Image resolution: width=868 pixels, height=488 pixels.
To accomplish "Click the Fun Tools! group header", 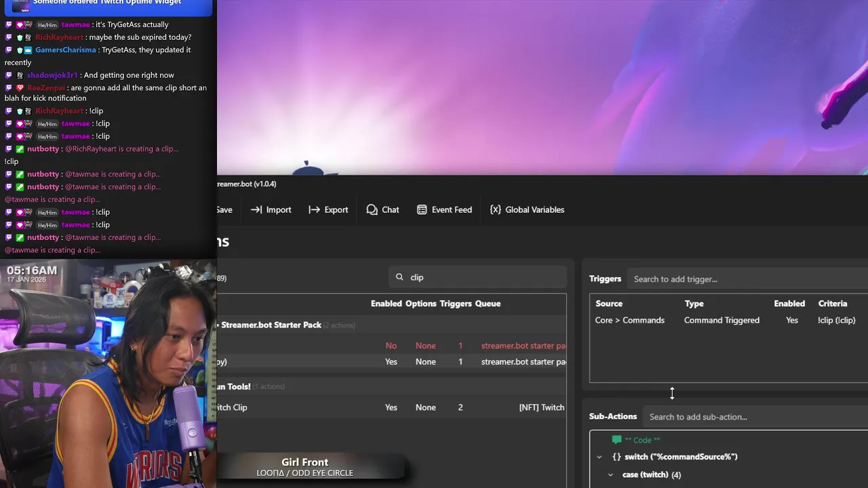I will click(x=391, y=386).
